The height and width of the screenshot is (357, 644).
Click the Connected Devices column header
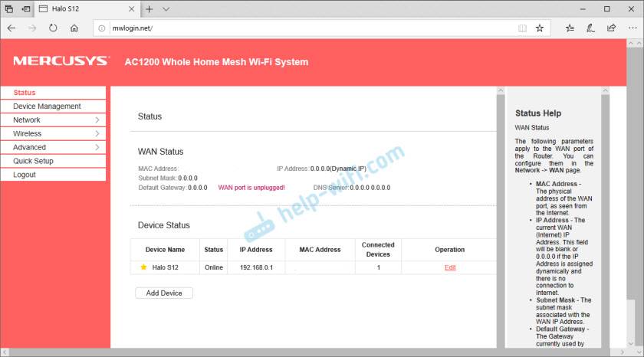378,250
